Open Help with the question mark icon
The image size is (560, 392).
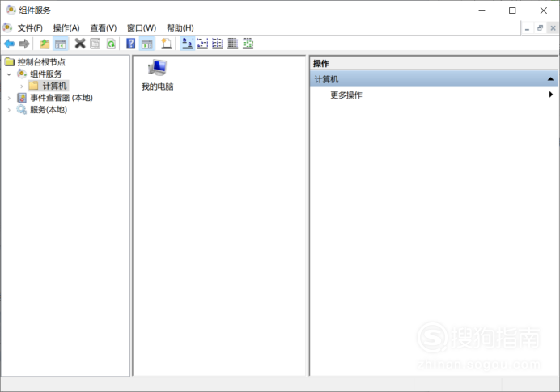click(131, 44)
